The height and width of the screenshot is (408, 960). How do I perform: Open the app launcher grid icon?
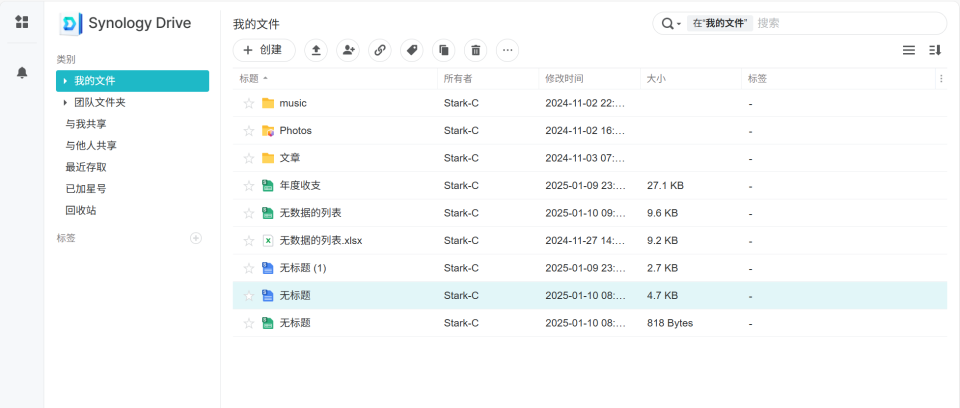(x=22, y=22)
